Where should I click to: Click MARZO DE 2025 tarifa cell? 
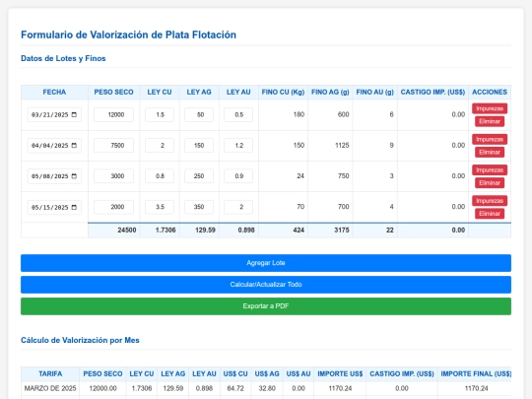(50, 388)
